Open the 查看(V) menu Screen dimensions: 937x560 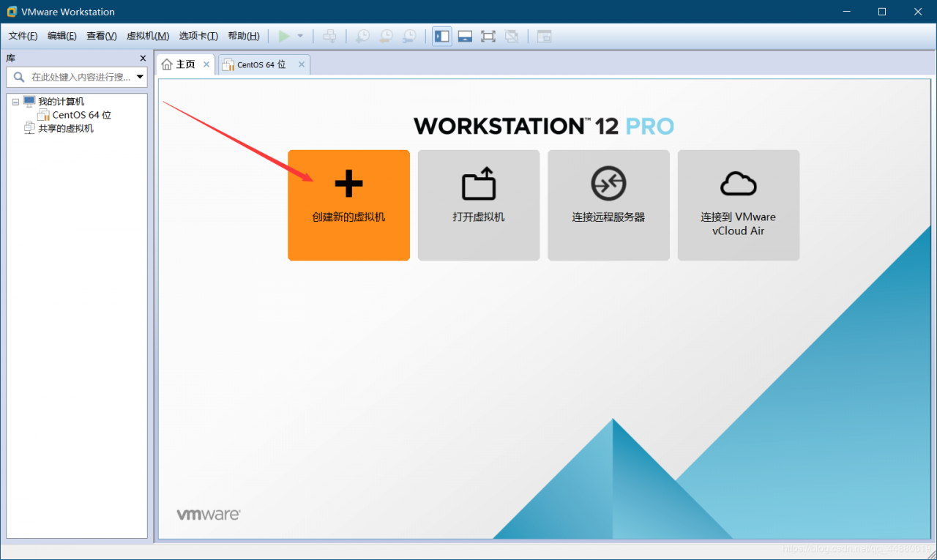[102, 36]
